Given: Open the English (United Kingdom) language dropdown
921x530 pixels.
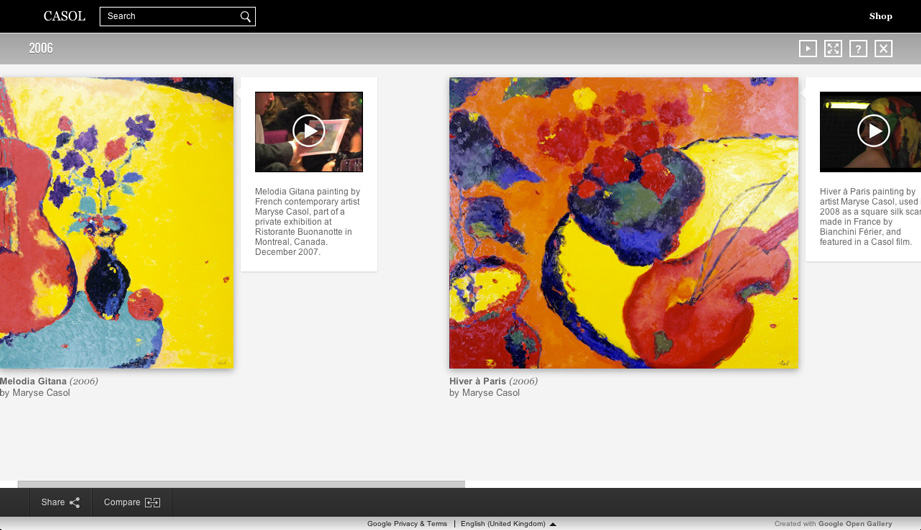Looking at the screenshot, I should [x=508, y=524].
